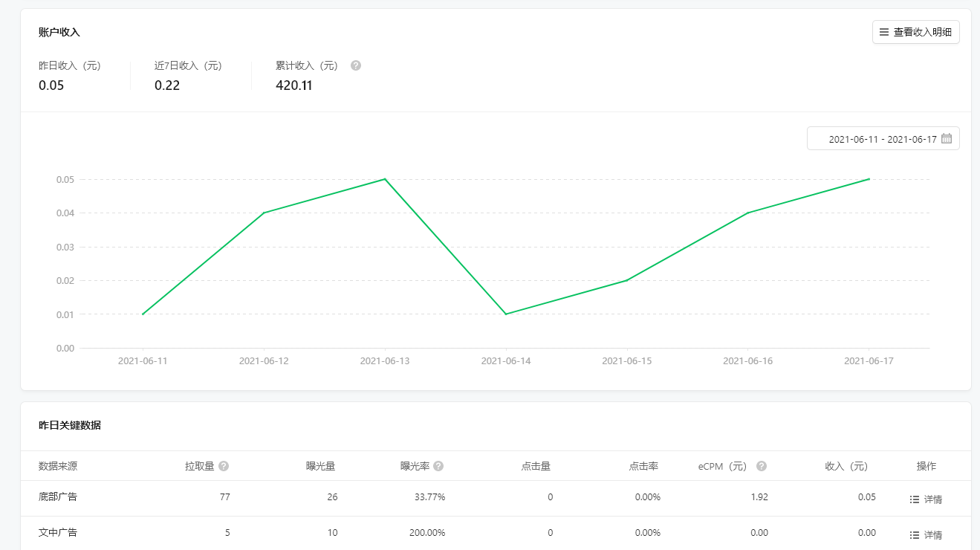This screenshot has width=980, height=550.
Task: Click the help icon beside 累计收入
Action: point(356,65)
